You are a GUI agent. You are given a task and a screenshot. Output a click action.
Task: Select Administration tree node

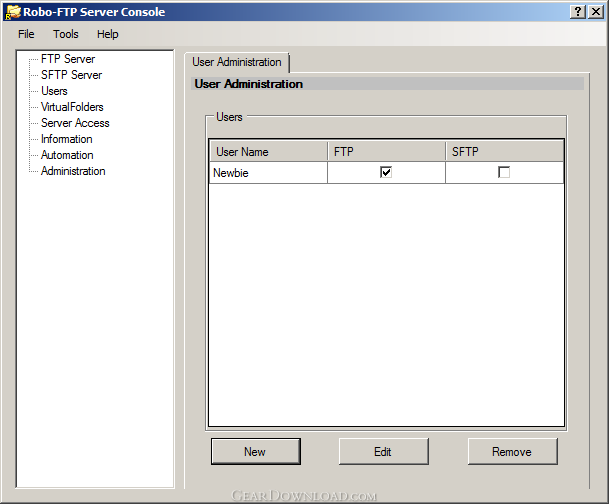coord(73,171)
